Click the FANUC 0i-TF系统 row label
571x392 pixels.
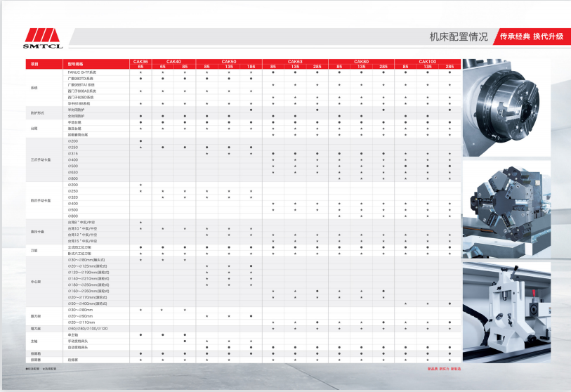81,72
